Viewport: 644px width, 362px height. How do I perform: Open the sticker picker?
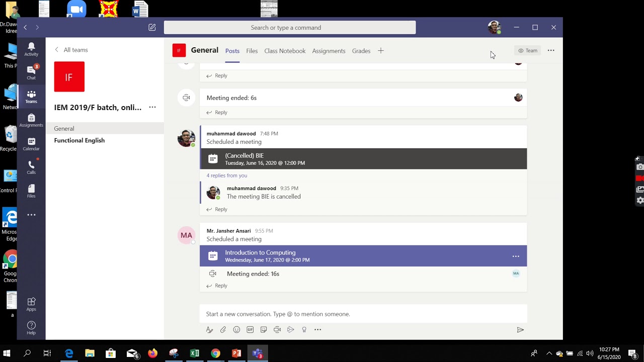[264, 330]
